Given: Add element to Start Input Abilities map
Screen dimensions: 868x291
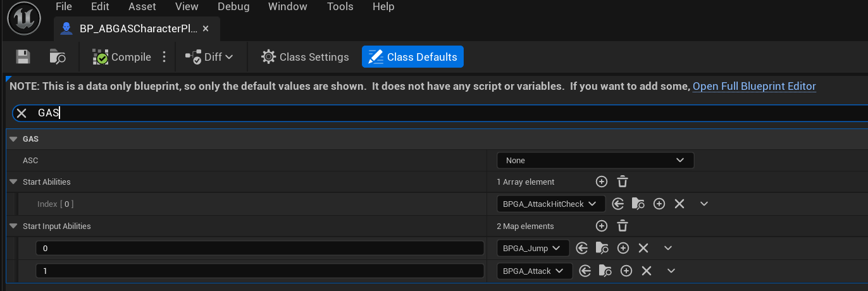Looking at the screenshot, I should tap(602, 226).
